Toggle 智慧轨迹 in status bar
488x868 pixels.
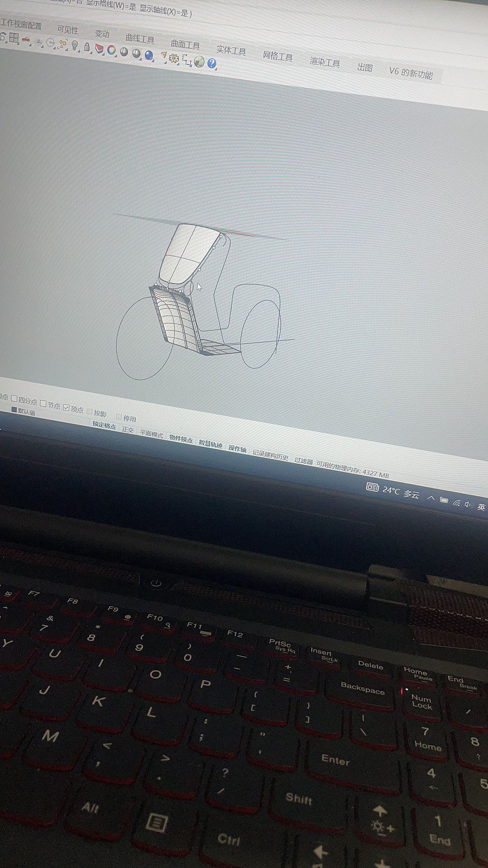tap(211, 444)
